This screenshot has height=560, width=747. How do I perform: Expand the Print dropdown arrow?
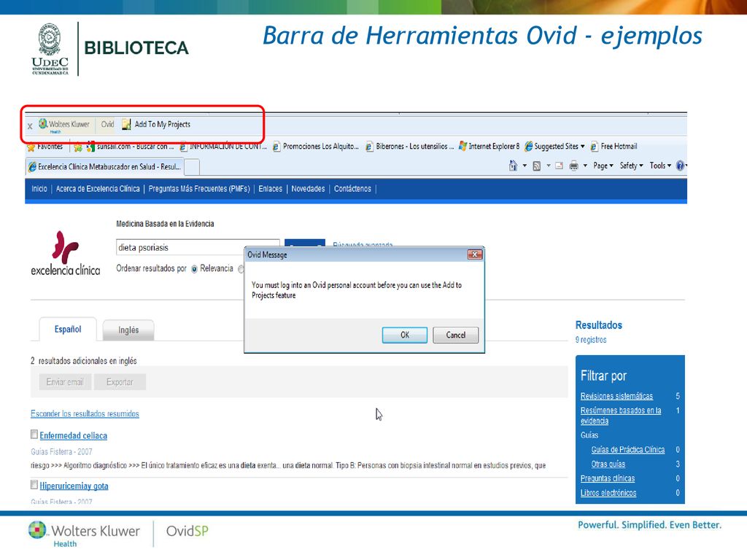point(585,166)
